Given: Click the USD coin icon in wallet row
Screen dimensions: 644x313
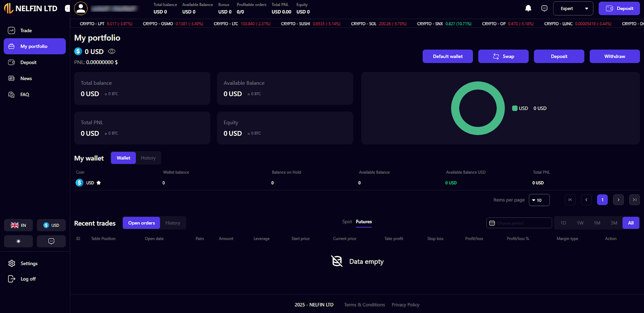Looking at the screenshot, I should pyautogui.click(x=79, y=183).
